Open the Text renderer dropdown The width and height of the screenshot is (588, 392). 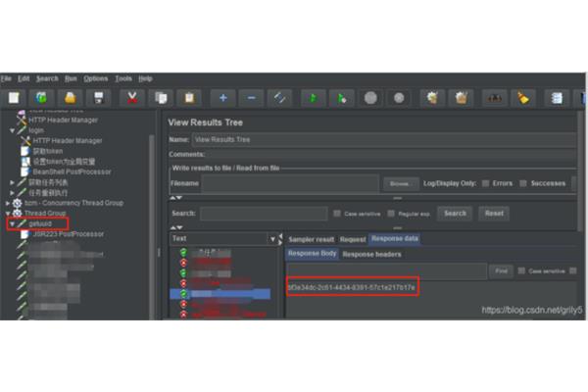click(x=272, y=239)
